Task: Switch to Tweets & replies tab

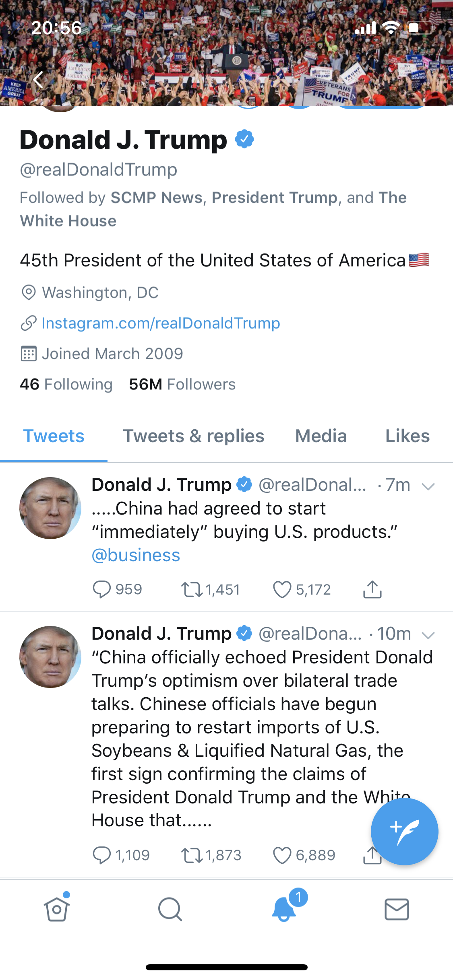Action: (x=194, y=436)
